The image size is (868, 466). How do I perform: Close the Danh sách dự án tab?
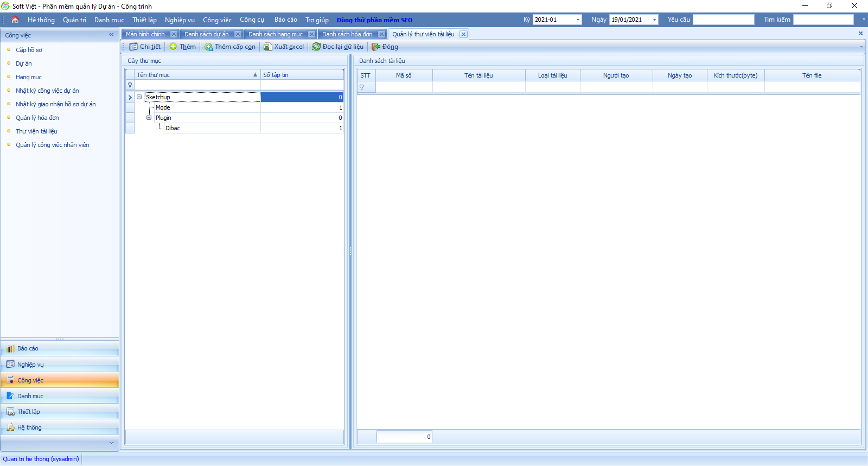pyautogui.click(x=238, y=34)
